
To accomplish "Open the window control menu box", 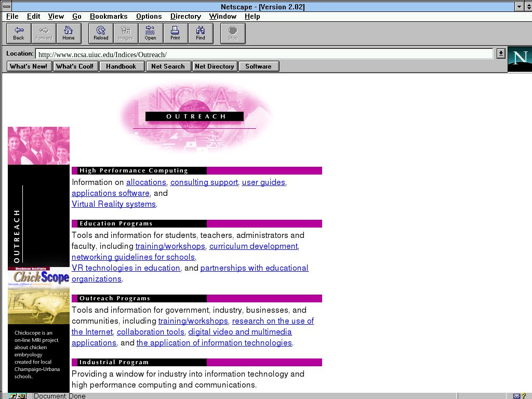I will (7, 7).
